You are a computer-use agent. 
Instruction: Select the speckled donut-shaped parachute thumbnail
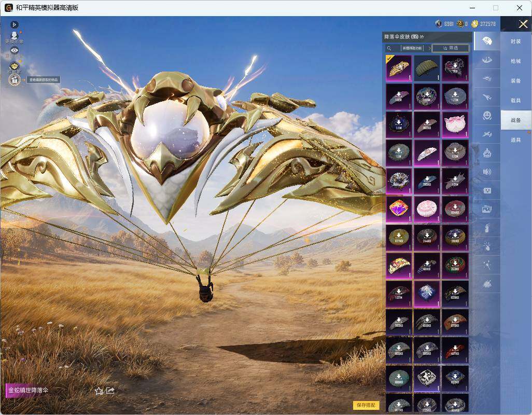[399, 180]
